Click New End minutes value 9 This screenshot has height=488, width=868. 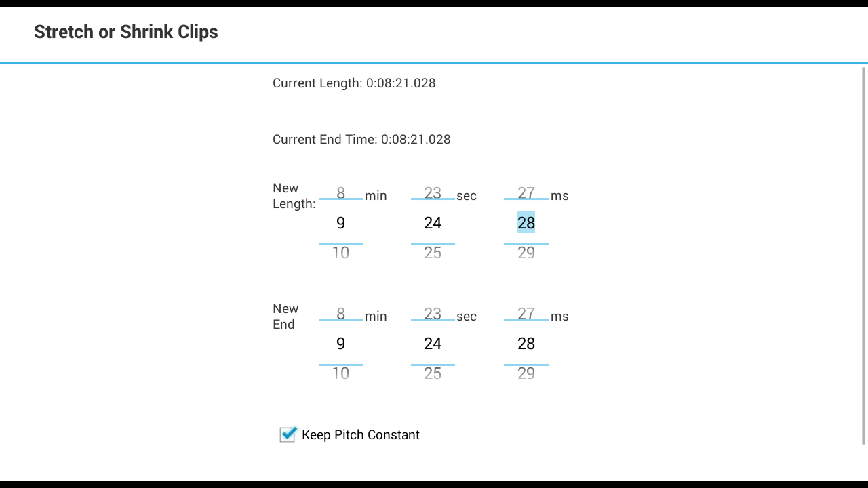pyautogui.click(x=340, y=344)
